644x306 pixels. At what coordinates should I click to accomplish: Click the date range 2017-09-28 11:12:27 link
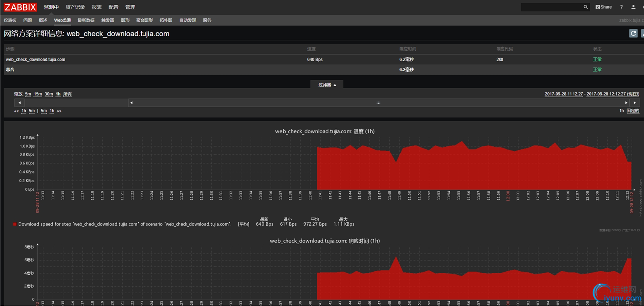(x=564, y=94)
